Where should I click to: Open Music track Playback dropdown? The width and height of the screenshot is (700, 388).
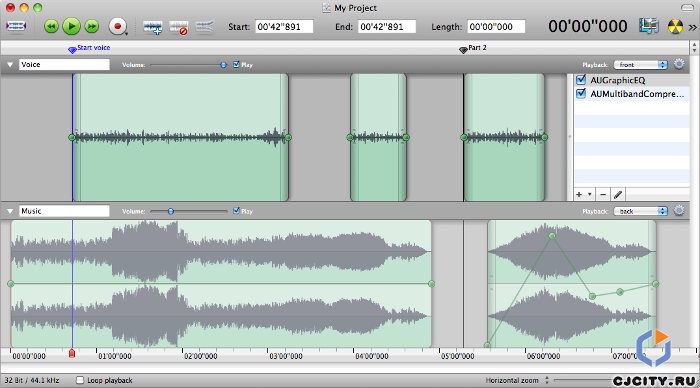[641, 211]
